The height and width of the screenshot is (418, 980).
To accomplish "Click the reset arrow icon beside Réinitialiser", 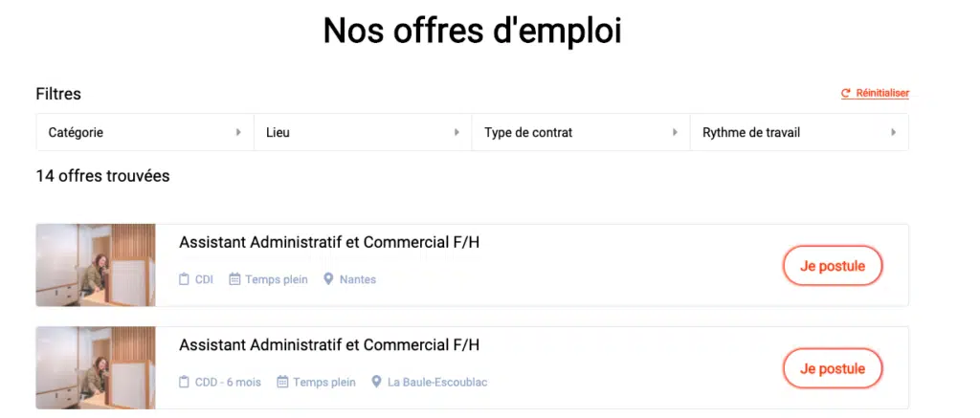I will coord(846,93).
